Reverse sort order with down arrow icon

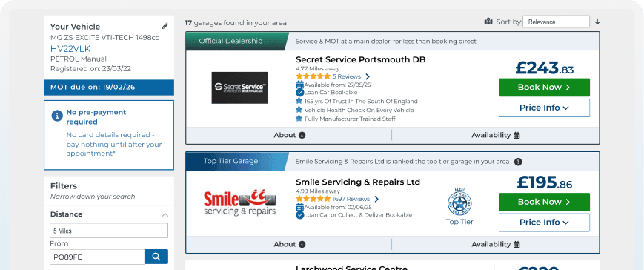pyautogui.click(x=597, y=22)
